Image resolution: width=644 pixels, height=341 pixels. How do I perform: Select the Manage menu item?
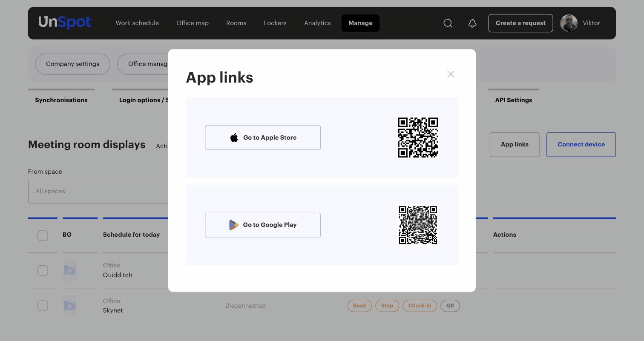pos(360,23)
